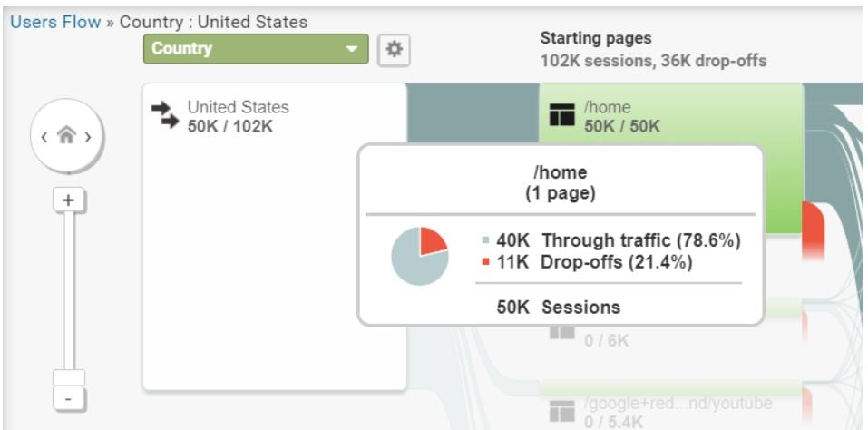Click the minus zoom out button
This screenshot has width=868, height=430.
point(68,398)
